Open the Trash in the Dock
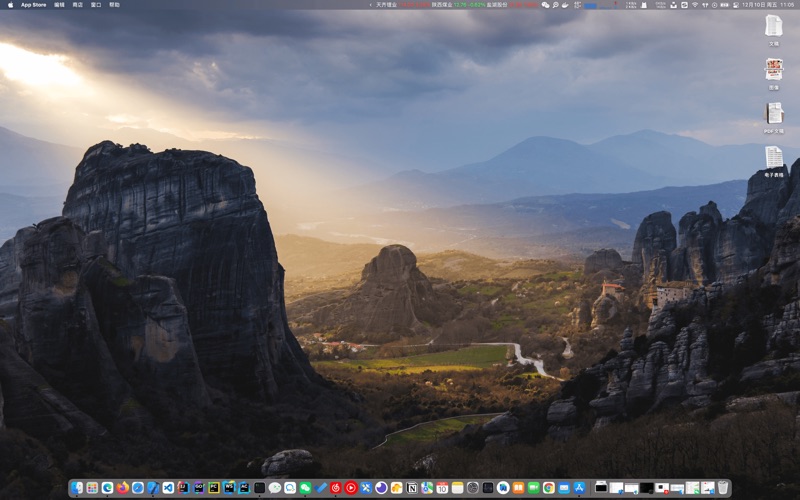Screen dimensions: 800x500 point(723,488)
